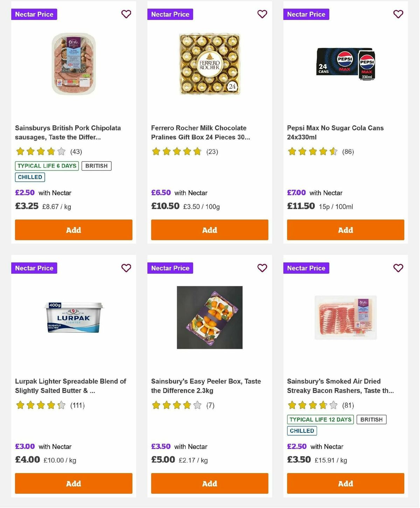The image size is (420, 508).
Task: Open the 111 reviews for Lurpak Lighter
Action: (78, 405)
